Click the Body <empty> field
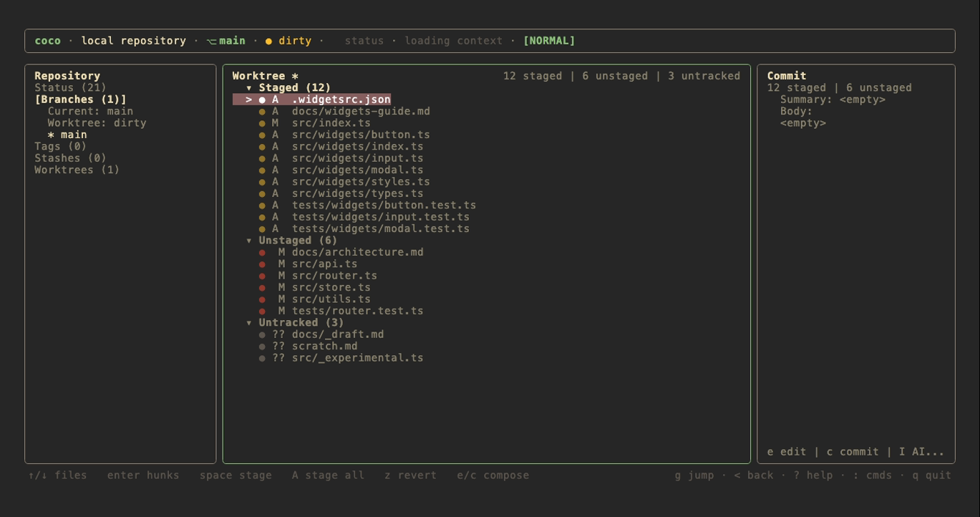Image resolution: width=980 pixels, height=517 pixels. 803,123
